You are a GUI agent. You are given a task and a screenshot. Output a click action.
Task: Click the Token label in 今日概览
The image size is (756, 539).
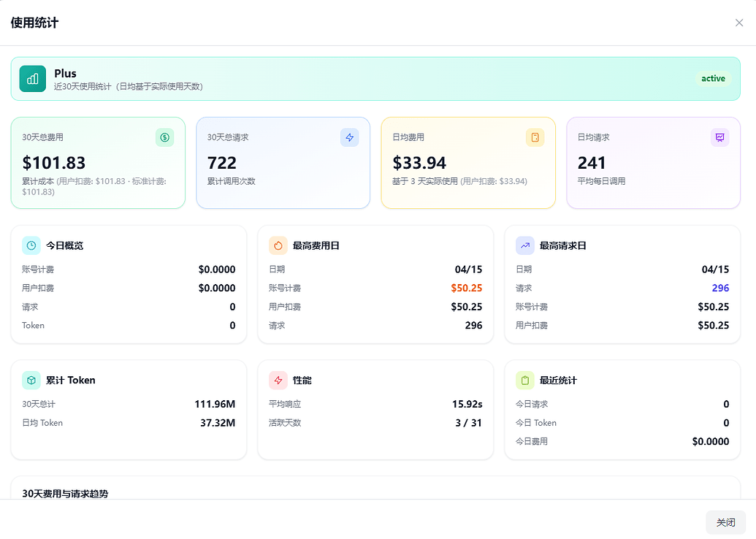[x=34, y=326]
